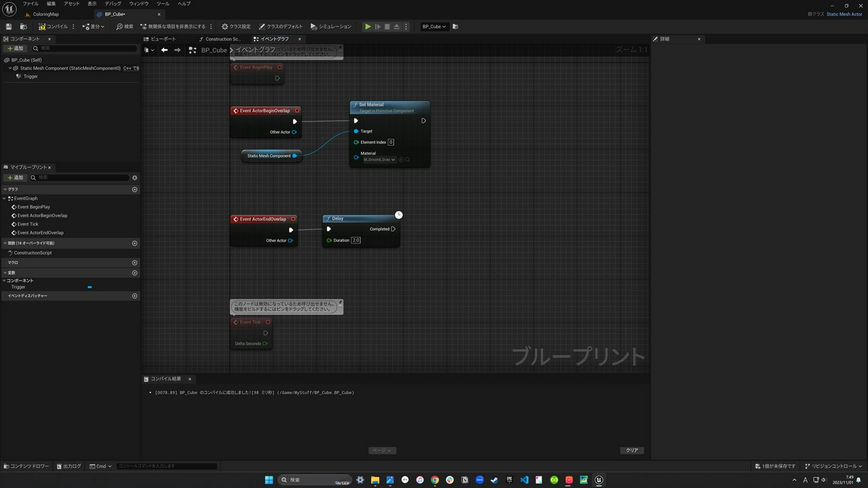Screen dimensions: 868x488
Task: Click the Set Material node header
Action: tap(389, 107)
